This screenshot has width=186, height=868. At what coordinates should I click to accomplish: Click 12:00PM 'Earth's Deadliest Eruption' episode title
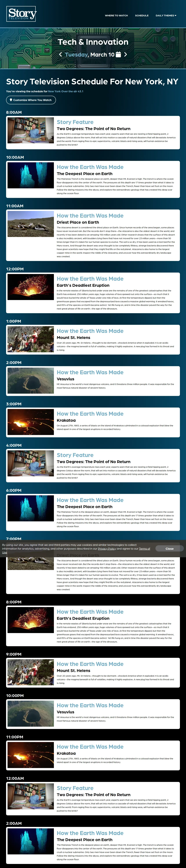[83, 285]
